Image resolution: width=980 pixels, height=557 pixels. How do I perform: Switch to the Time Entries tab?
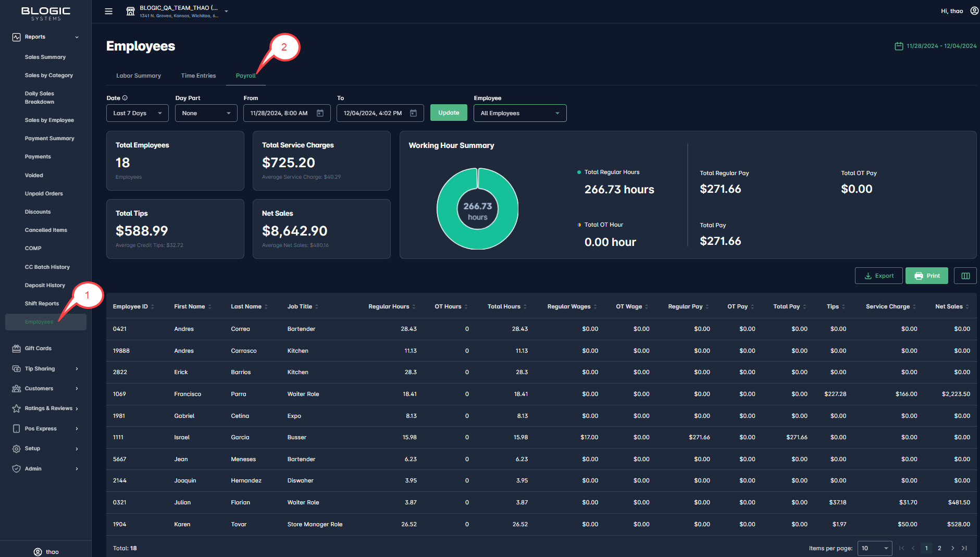point(199,76)
